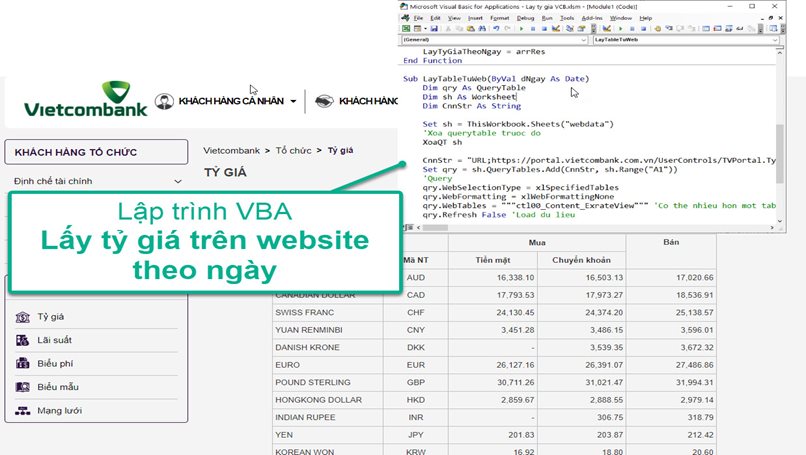Open Biểu mẫu sidebar link
The width and height of the screenshot is (806, 455).
point(58,387)
